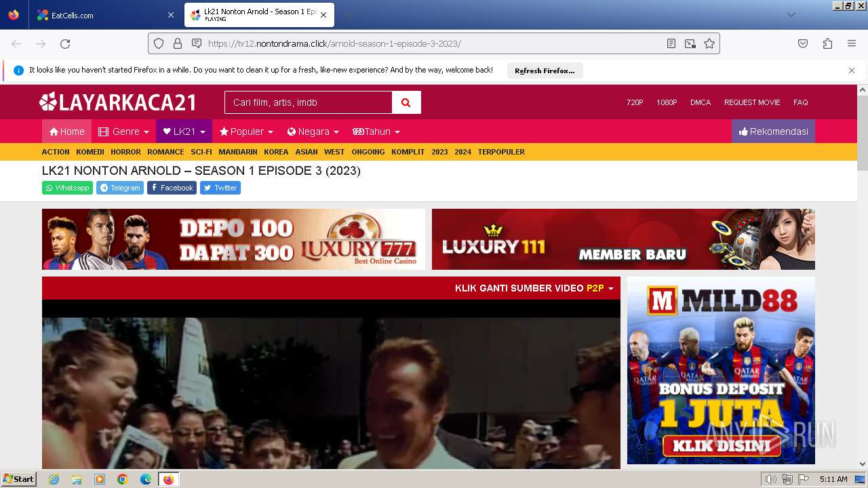The height and width of the screenshot is (488, 868).
Task: Open the 1080P link
Action: (667, 102)
